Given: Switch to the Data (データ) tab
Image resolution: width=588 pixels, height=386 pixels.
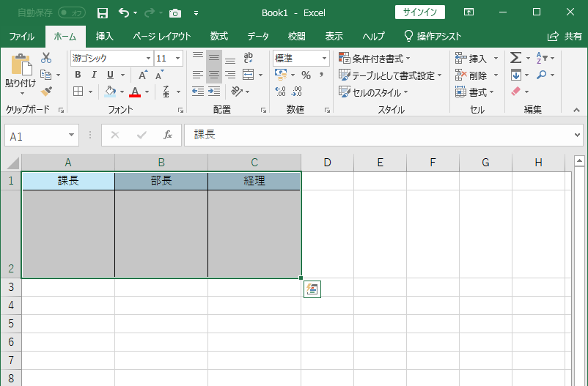Looking at the screenshot, I should point(258,37).
